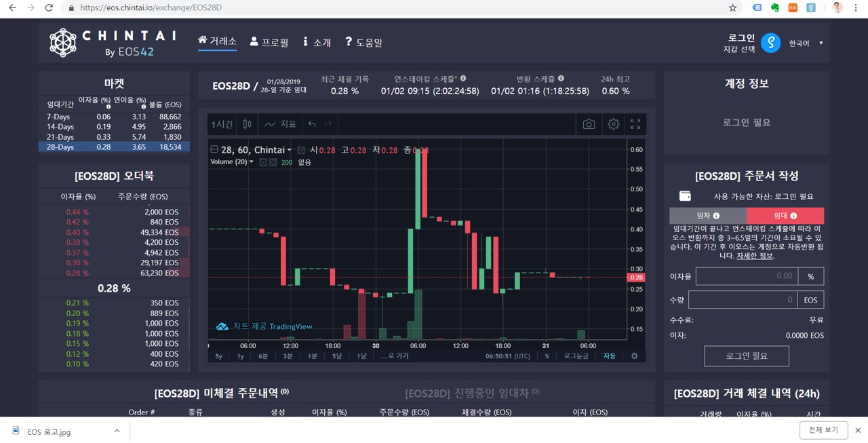The image size is (868, 443).
Task: Toggle percent scale on chart
Action: (x=547, y=356)
